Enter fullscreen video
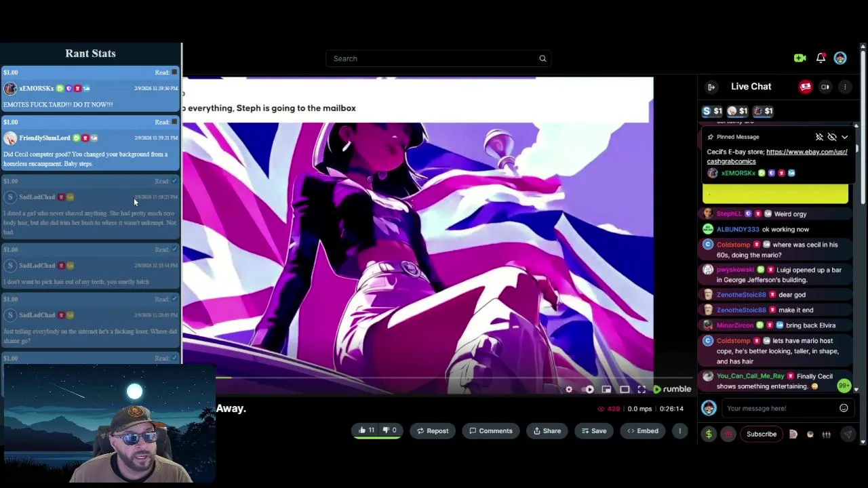The height and width of the screenshot is (488, 868). point(642,390)
